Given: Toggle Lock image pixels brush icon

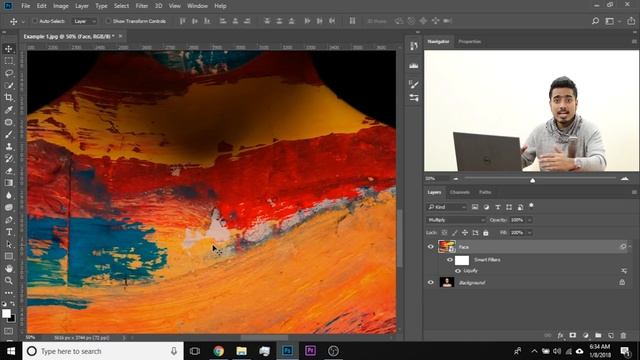Looking at the screenshot, I should pos(454,233).
